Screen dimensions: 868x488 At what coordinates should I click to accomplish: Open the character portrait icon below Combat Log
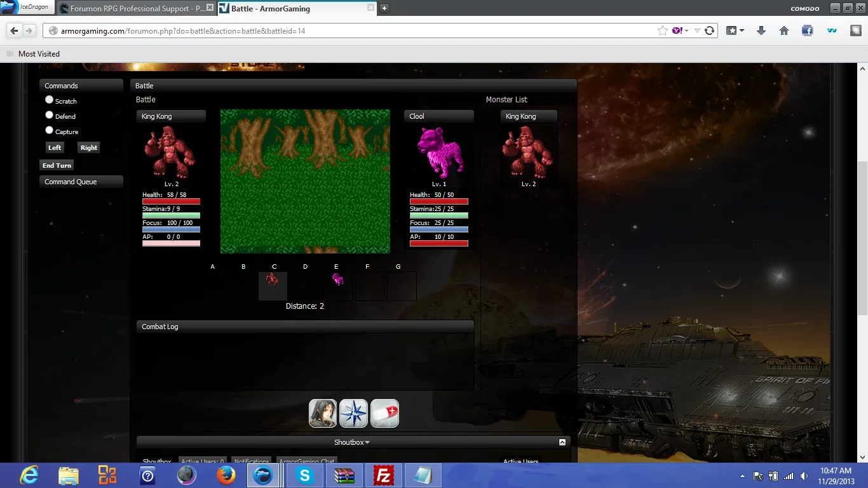tap(323, 413)
